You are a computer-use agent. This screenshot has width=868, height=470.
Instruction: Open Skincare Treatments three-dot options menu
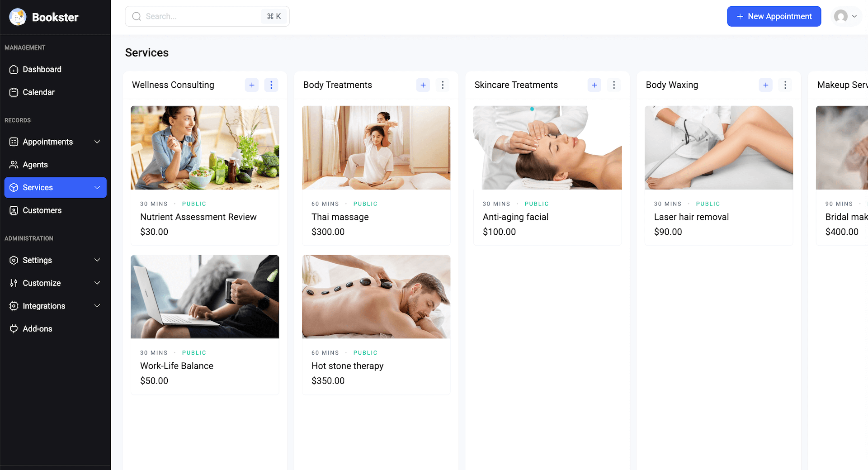click(x=614, y=85)
